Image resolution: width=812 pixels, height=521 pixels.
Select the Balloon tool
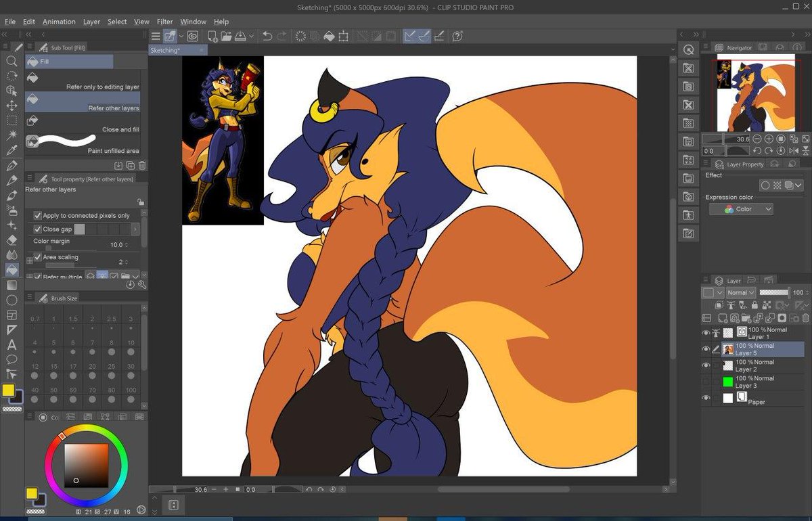12,359
